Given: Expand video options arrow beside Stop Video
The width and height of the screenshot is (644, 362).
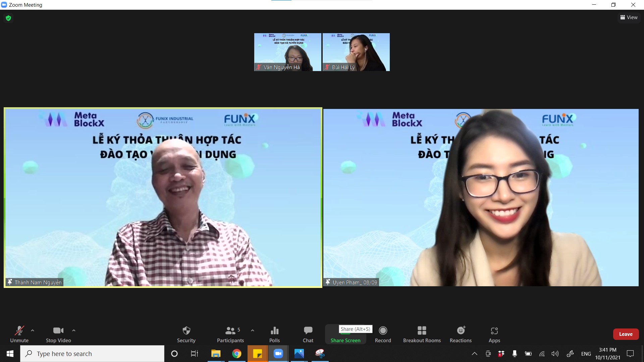Looking at the screenshot, I should (74, 330).
